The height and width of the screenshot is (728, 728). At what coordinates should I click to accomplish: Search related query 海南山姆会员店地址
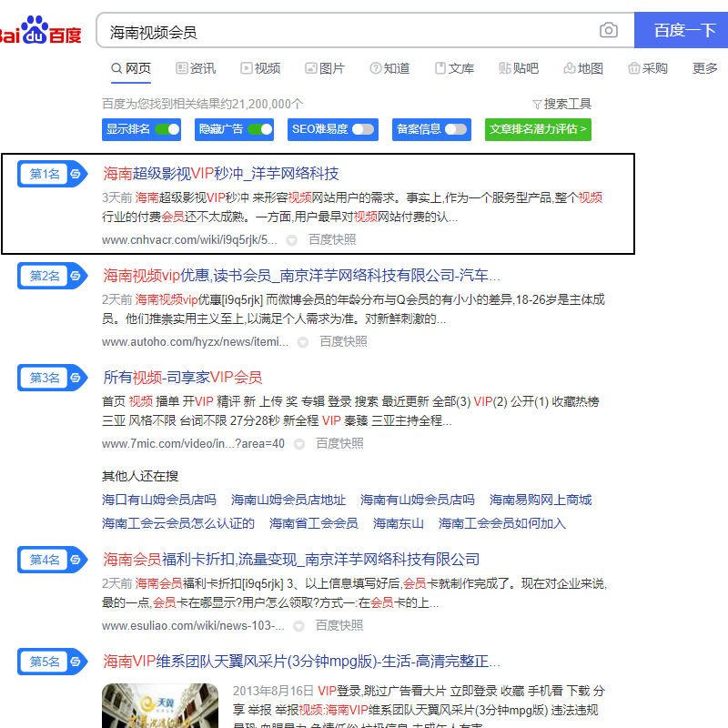pos(288,500)
